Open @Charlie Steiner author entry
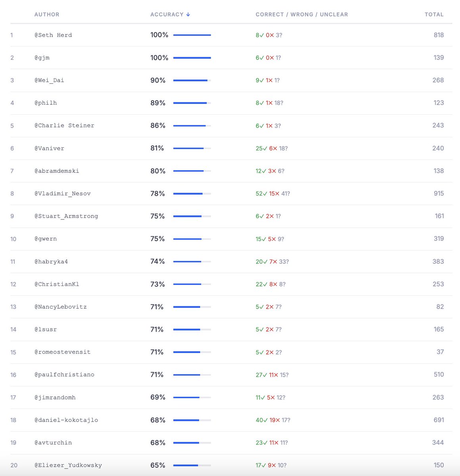The image size is (460, 476). (64, 125)
